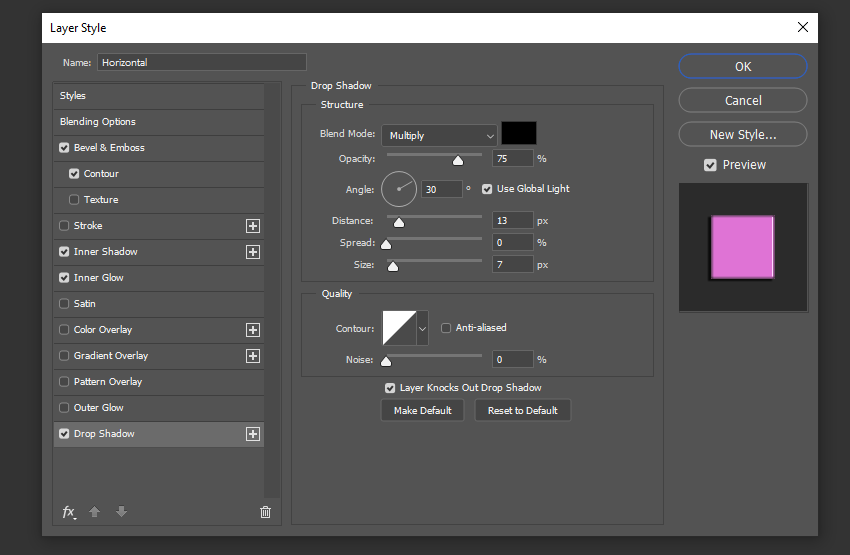Click the Size slider handle

click(393, 266)
